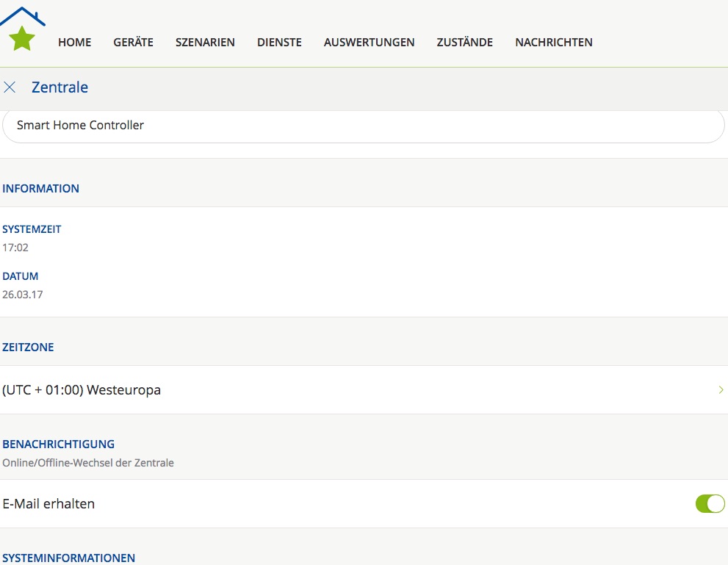The image size is (728, 565).
Task: Show the NACHRICHTEN page
Action: pyautogui.click(x=553, y=43)
